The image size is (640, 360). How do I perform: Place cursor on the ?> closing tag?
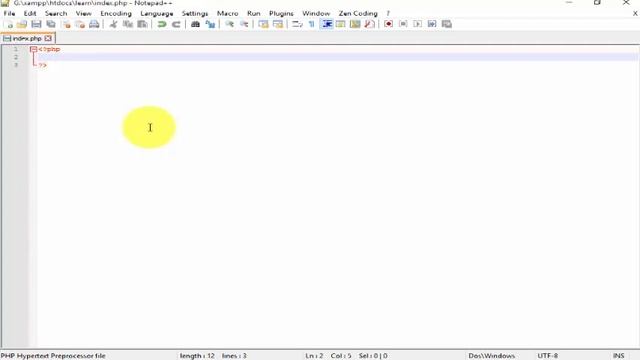[42, 65]
